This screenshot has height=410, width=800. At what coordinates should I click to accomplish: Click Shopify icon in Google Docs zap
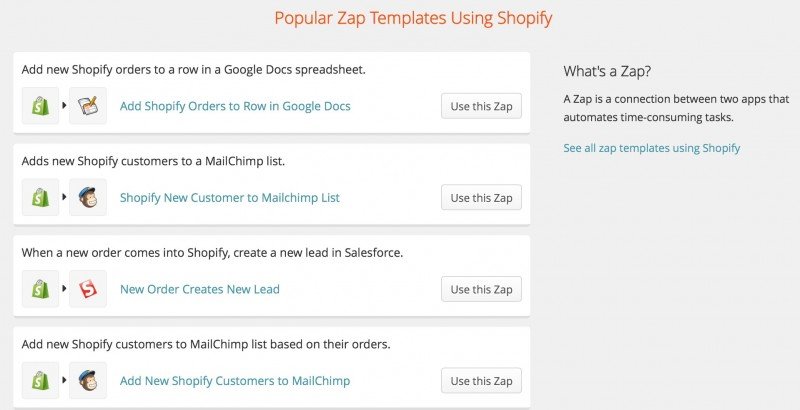40,105
